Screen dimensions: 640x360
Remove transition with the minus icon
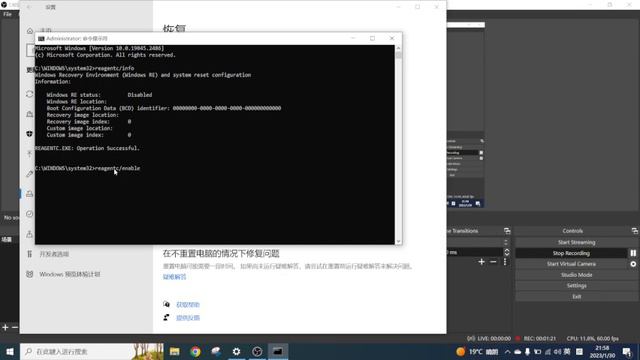point(493,262)
